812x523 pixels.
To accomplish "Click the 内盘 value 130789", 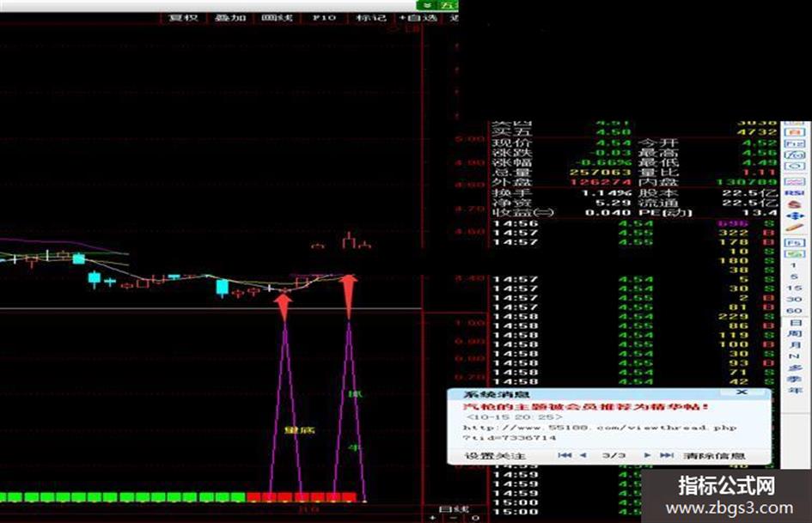I will pos(747,182).
